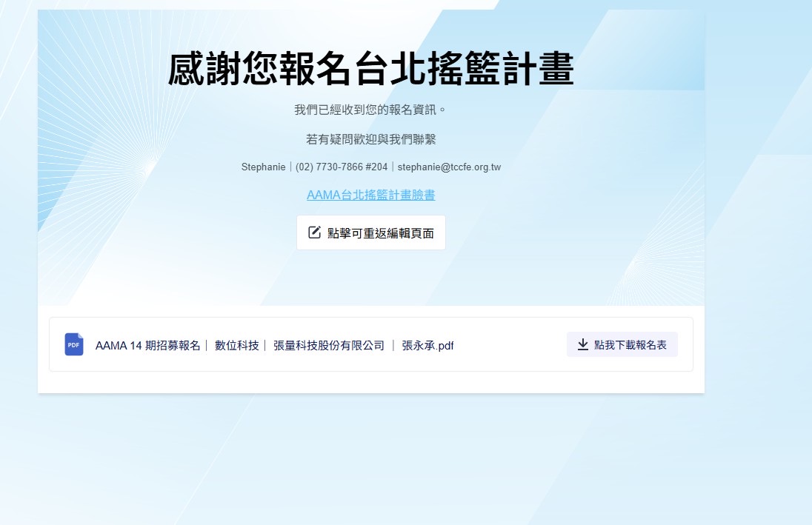This screenshot has width=812, height=525.
Task: Click the white strip beneath the PDF attachment row
Action: coord(370,382)
